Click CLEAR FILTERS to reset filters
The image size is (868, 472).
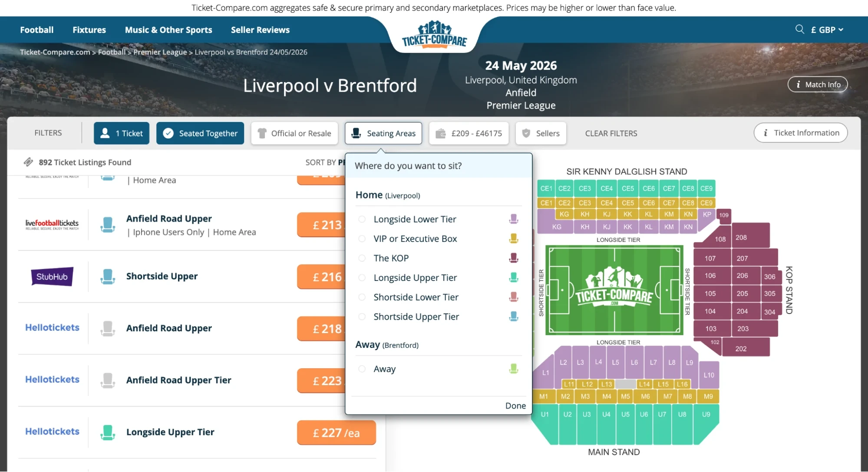click(x=611, y=133)
